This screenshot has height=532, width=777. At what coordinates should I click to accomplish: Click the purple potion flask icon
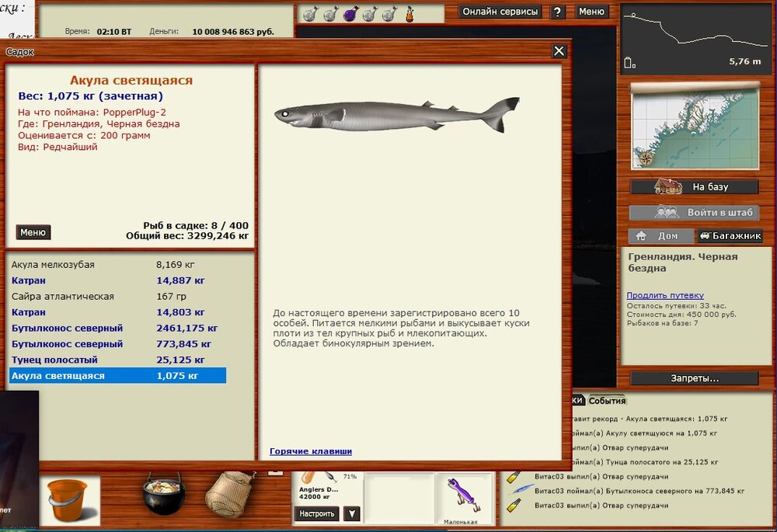click(350, 14)
